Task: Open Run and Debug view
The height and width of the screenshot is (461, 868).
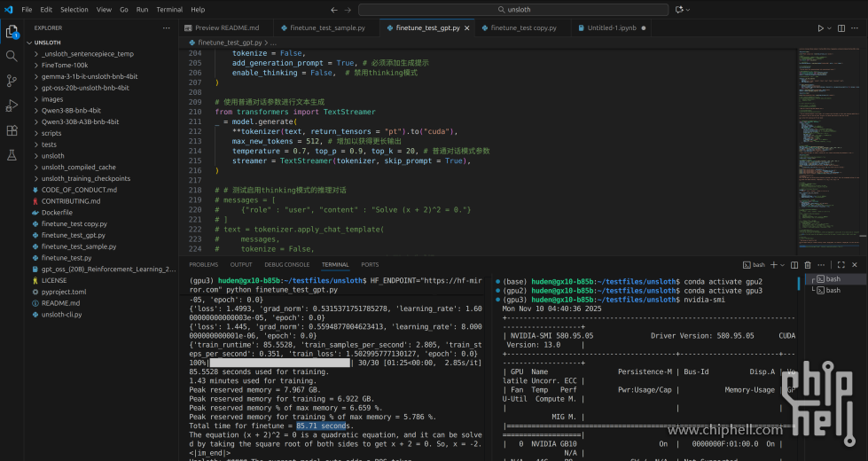Action: coord(12,105)
